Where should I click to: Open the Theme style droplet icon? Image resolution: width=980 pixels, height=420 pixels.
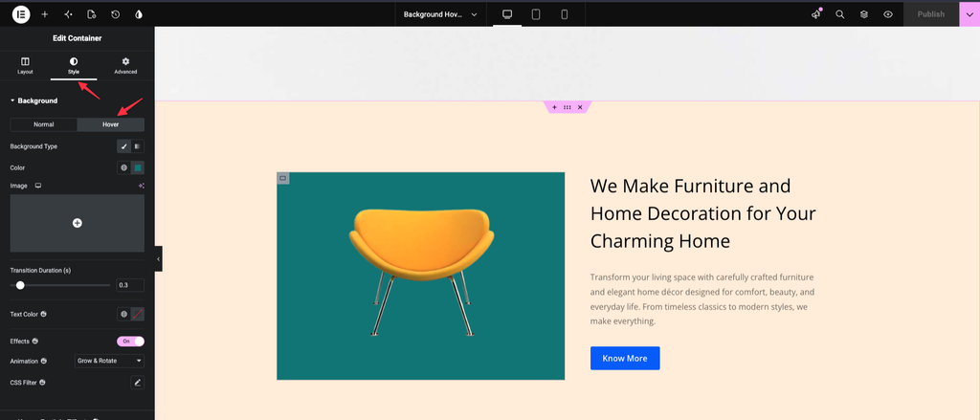(139, 13)
